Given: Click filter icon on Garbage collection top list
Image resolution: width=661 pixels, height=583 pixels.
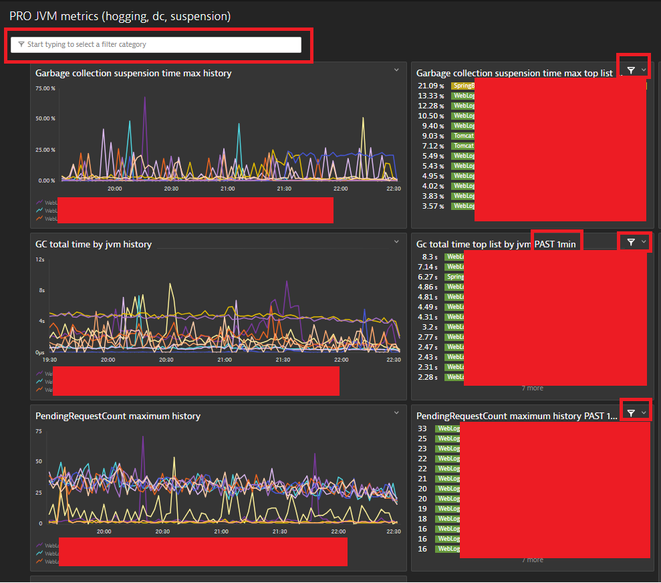Looking at the screenshot, I should click(631, 70).
